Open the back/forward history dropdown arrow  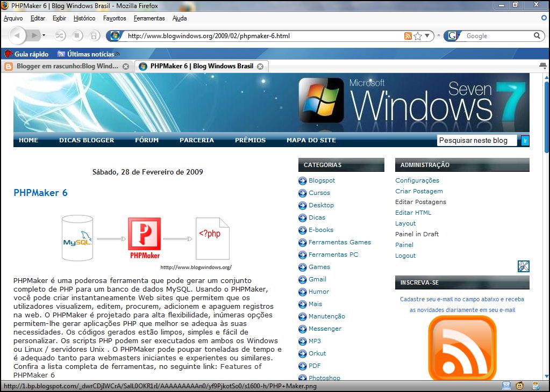(44, 35)
